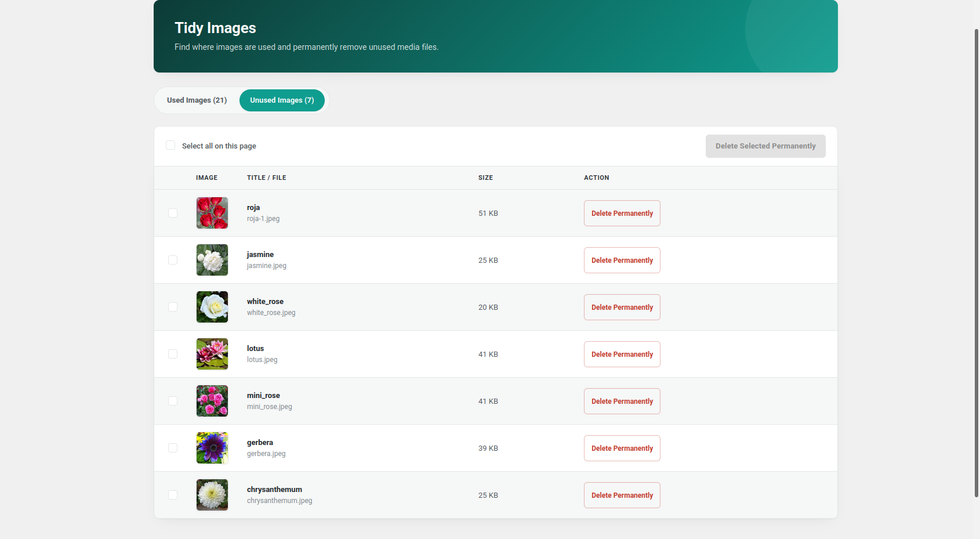Screen dimensions: 980x539
Task: Click the ACTION column header
Action: [597, 178]
